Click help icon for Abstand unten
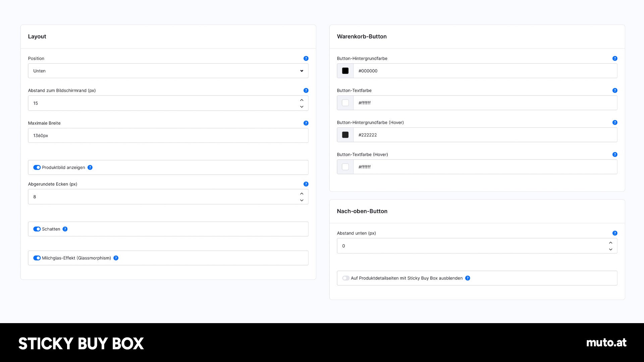644x362 pixels. [x=615, y=233]
